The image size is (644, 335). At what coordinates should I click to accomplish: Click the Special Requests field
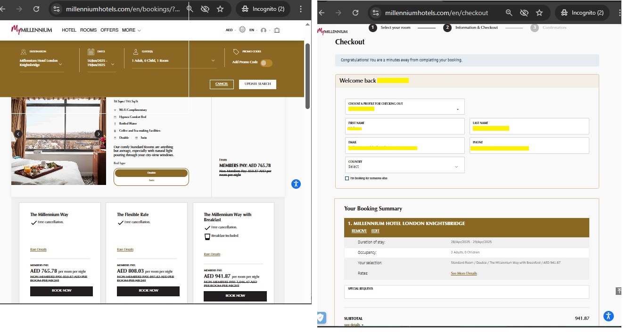pyautogui.click(x=467, y=292)
